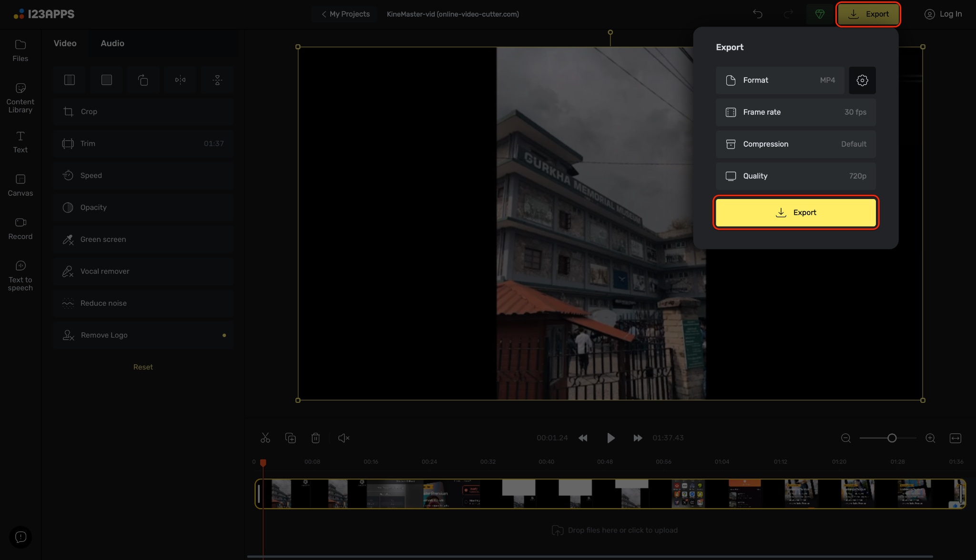The image size is (976, 560).
Task: Switch to the Audio tab
Action: 112,43
